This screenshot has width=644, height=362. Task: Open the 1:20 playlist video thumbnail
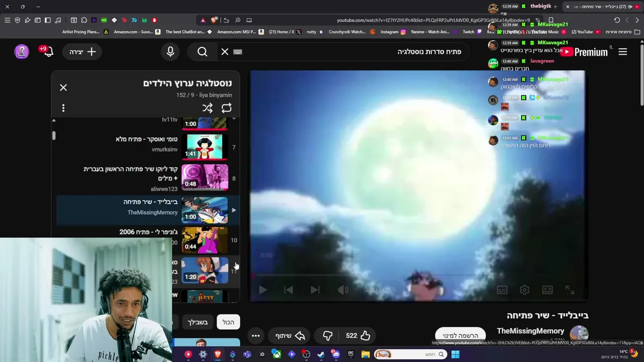[205, 270]
